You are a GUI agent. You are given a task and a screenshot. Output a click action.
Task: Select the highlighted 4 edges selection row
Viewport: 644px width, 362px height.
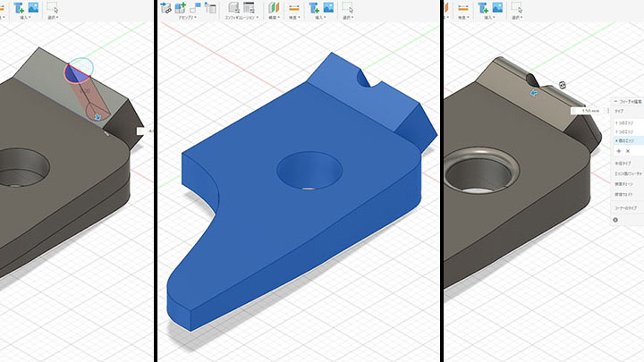(x=626, y=141)
